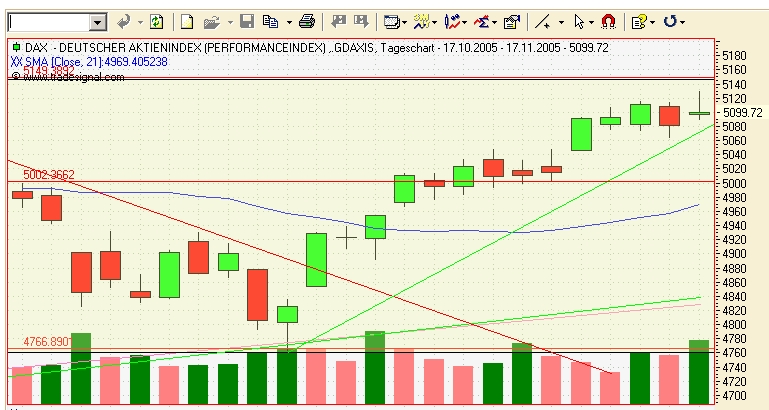Click the green DAX instrument marker in legend

16,48
